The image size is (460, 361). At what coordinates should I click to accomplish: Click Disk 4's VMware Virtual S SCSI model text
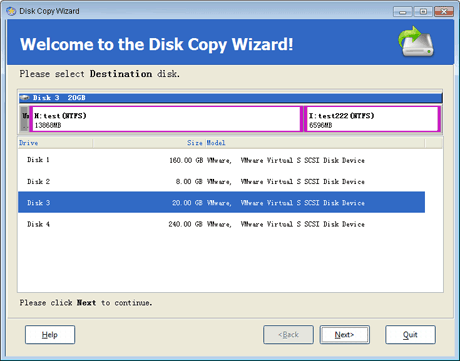(286, 224)
